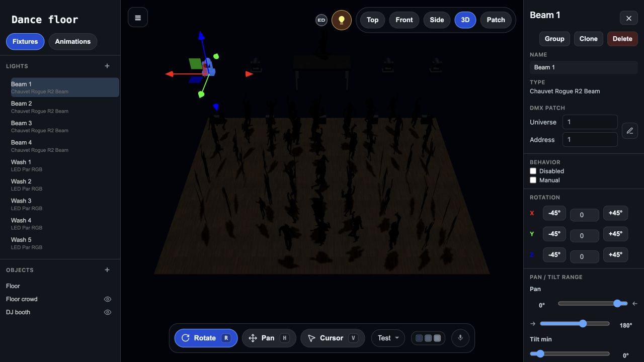644x362 pixels.
Task: Activate the microphone button in the bottom toolbar
Action: pos(460,338)
